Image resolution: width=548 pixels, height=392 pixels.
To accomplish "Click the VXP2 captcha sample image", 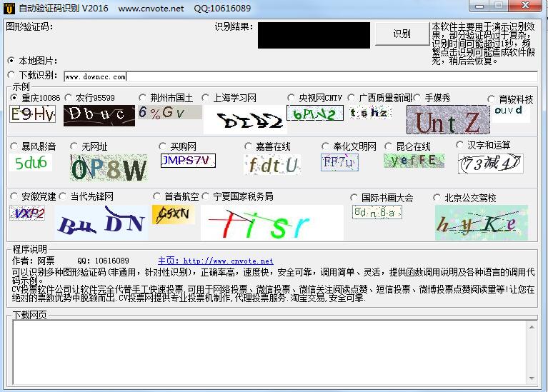I will tap(27, 213).
